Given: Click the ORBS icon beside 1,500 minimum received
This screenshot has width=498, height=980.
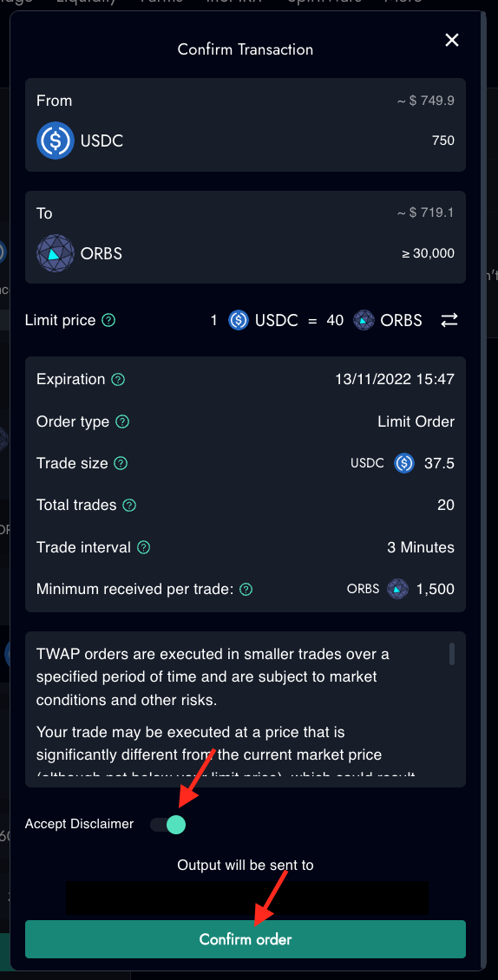Looking at the screenshot, I should point(397,590).
